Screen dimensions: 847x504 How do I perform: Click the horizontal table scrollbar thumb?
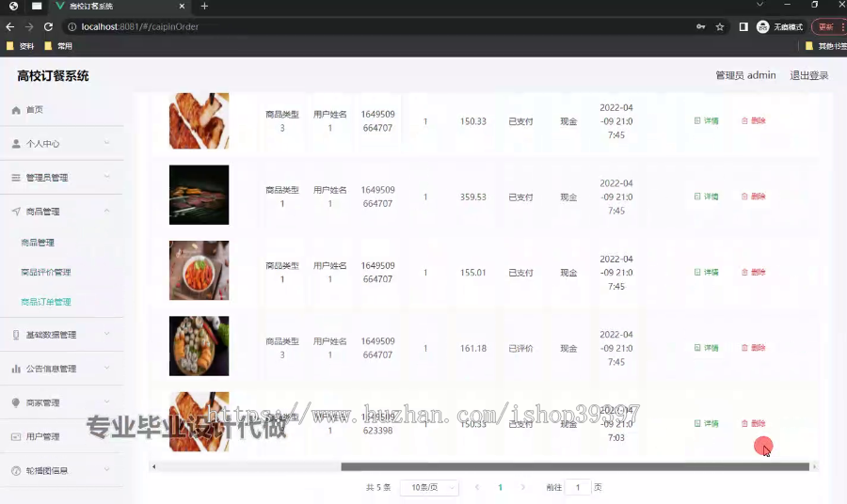(x=575, y=466)
